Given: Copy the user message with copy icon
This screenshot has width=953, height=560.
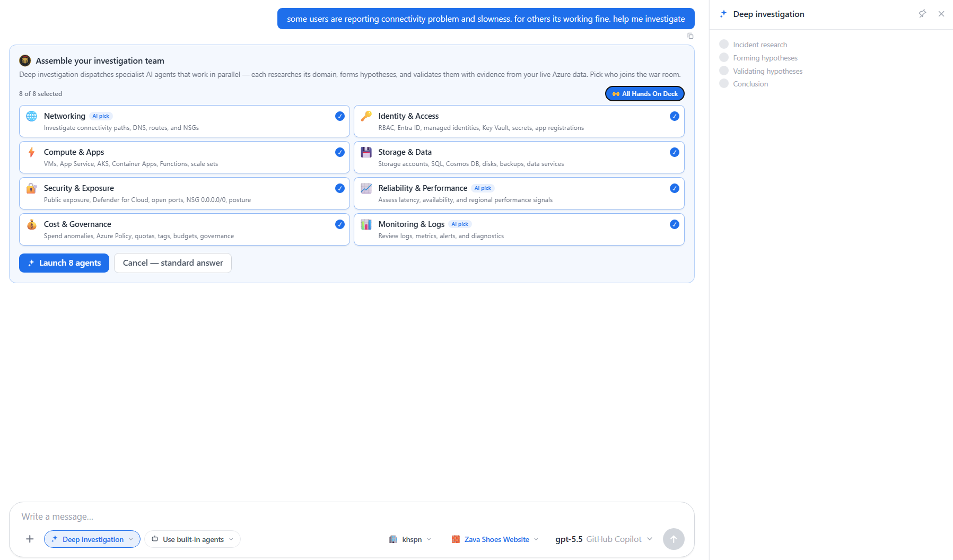Looking at the screenshot, I should click(x=690, y=36).
